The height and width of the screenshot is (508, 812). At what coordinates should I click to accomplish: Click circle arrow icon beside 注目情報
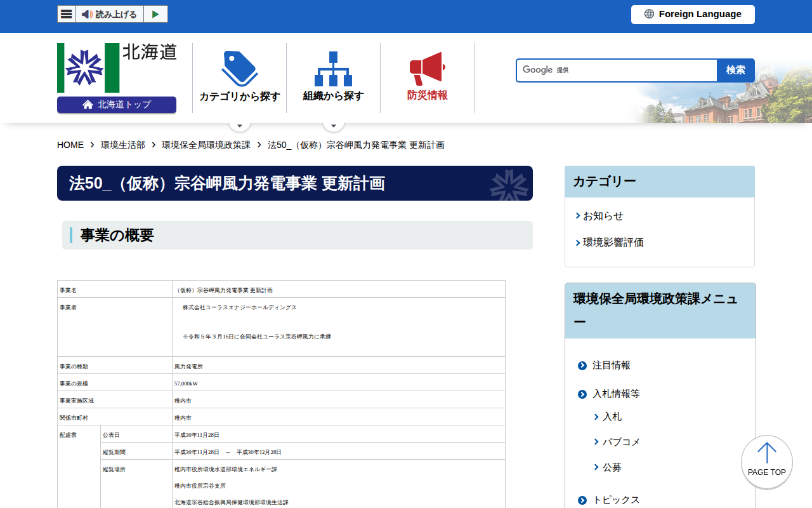point(582,366)
